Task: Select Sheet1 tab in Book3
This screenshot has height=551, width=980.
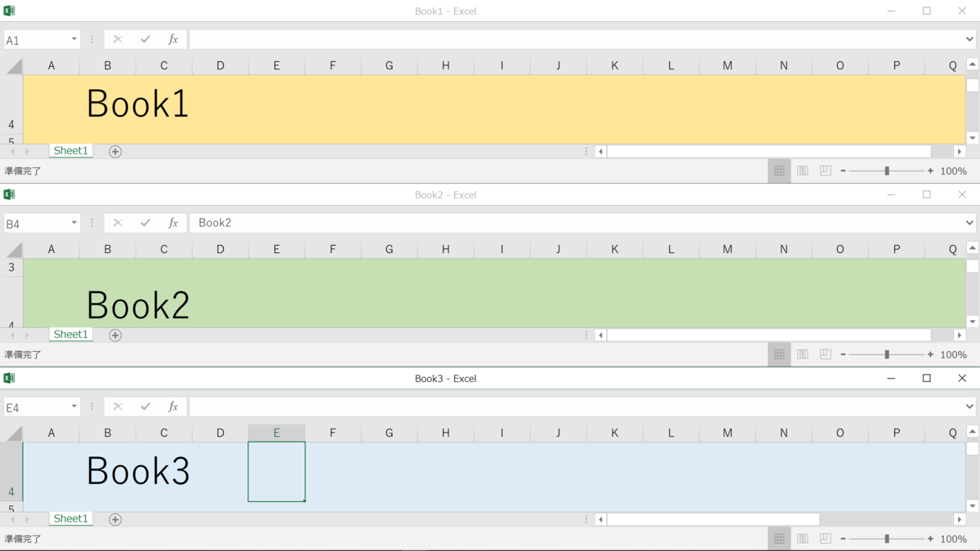Action: coord(71,518)
